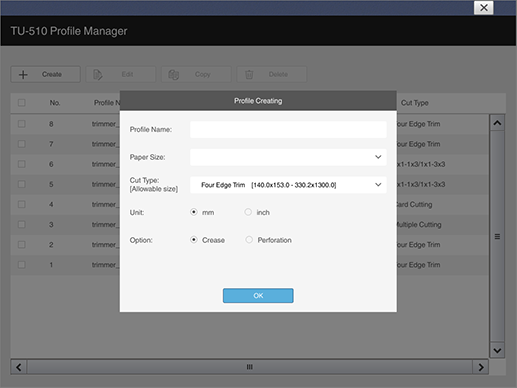Viewport: 517px width, 388px height.
Task: Click the Copy documents icon
Action: (x=174, y=74)
